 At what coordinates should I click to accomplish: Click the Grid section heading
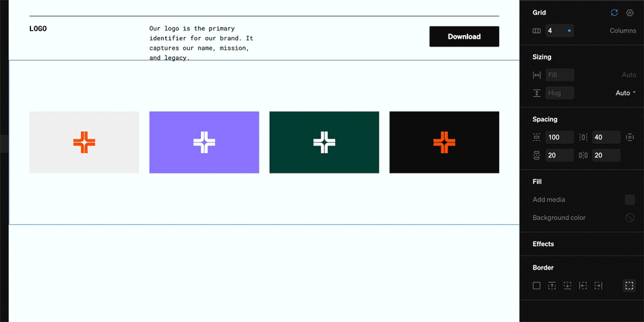click(x=539, y=13)
